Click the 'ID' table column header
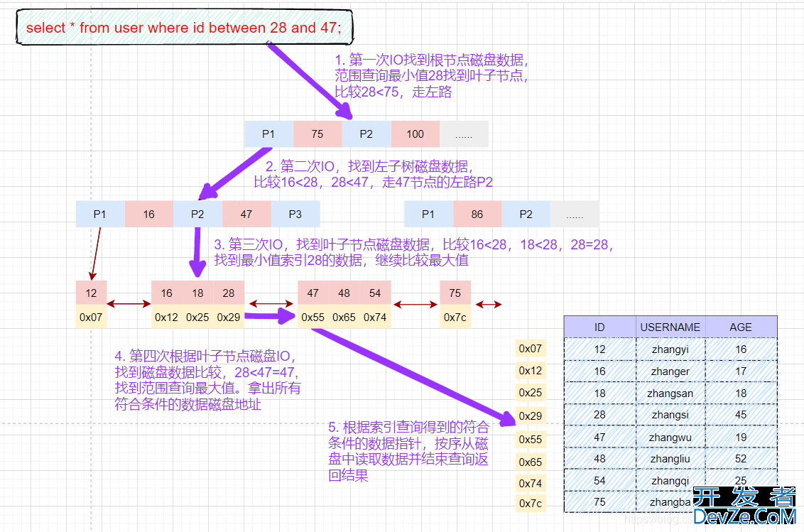The height and width of the screenshot is (532, 804). [600, 327]
